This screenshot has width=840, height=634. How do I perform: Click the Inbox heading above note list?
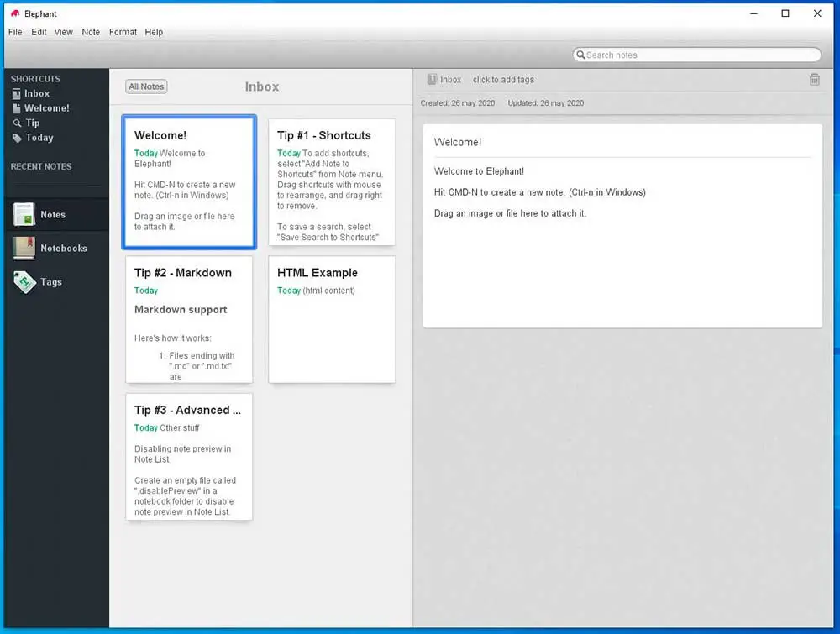262,86
